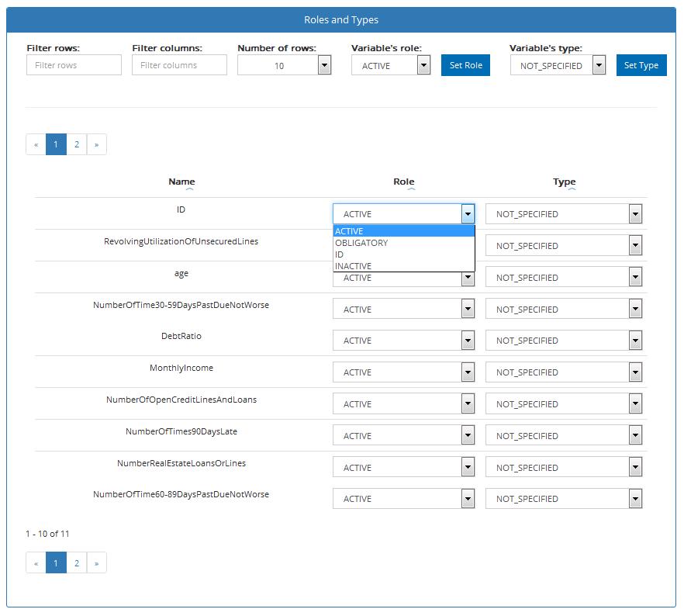
Task: Go to previous page using top pagination arrow
Action: point(36,144)
